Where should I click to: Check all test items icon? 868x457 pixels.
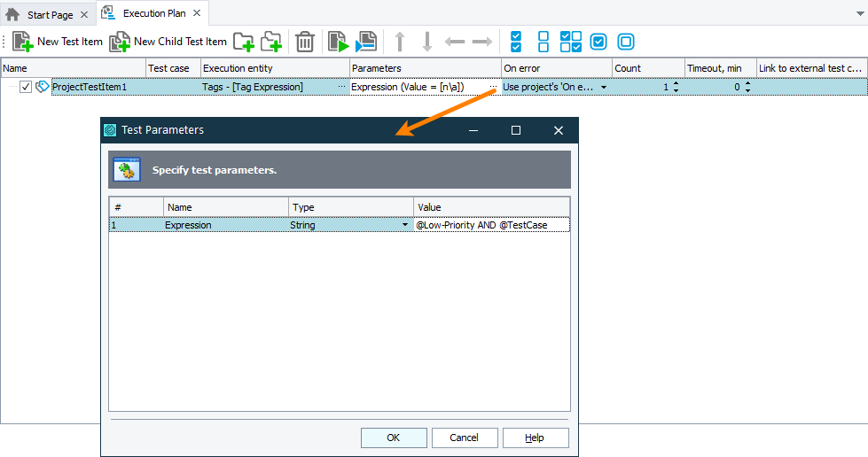(516, 42)
